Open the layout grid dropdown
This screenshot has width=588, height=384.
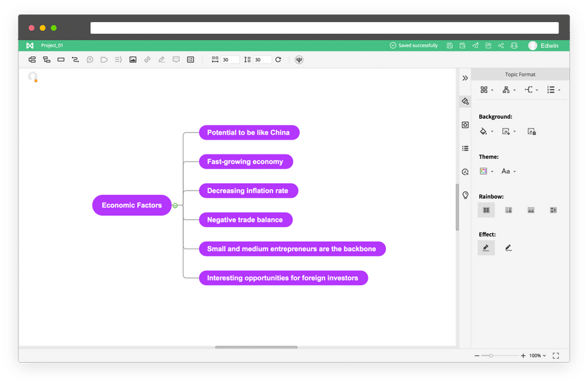[x=487, y=89]
